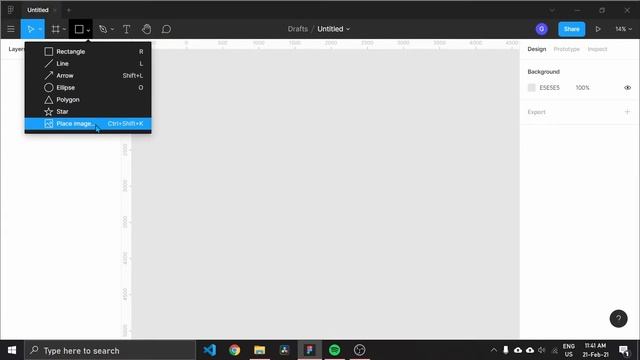This screenshot has width=640, height=360.
Task: Toggle background visibility eye icon
Action: click(x=627, y=88)
